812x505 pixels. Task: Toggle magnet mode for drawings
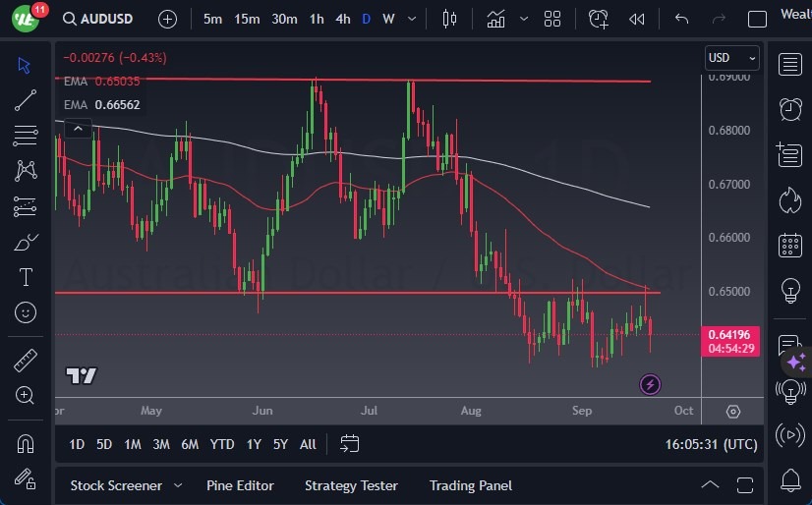click(x=26, y=443)
